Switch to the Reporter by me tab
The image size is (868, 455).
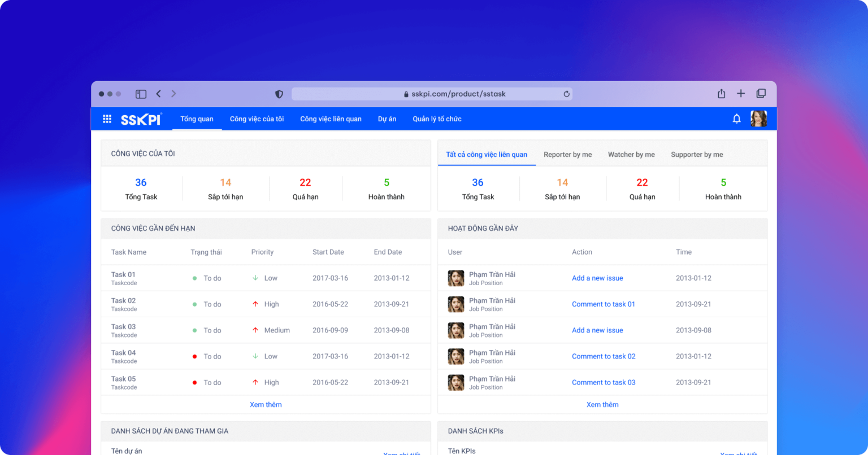point(568,154)
